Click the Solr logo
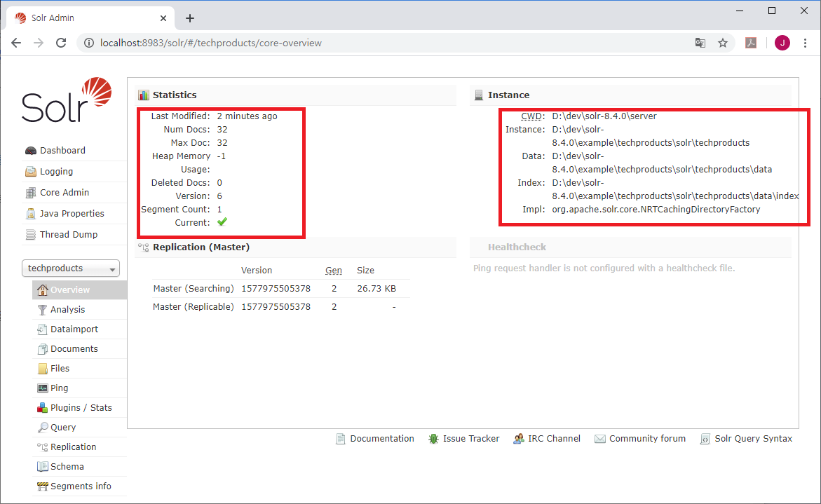Screen dimensions: 821x504 (x=67, y=100)
